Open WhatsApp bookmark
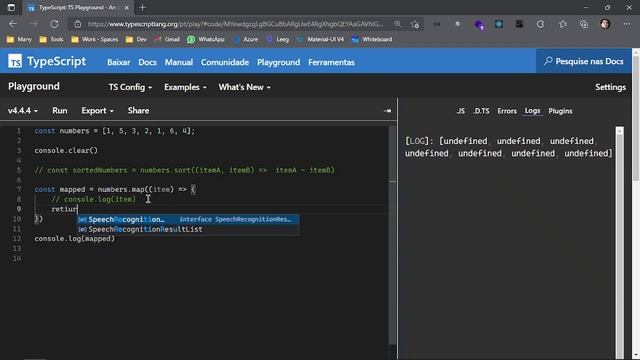This screenshot has width=640, height=360. point(206,39)
